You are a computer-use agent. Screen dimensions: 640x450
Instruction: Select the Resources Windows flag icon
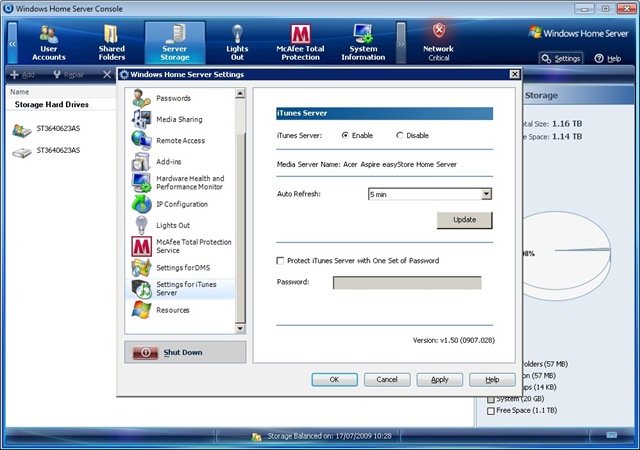tap(141, 310)
